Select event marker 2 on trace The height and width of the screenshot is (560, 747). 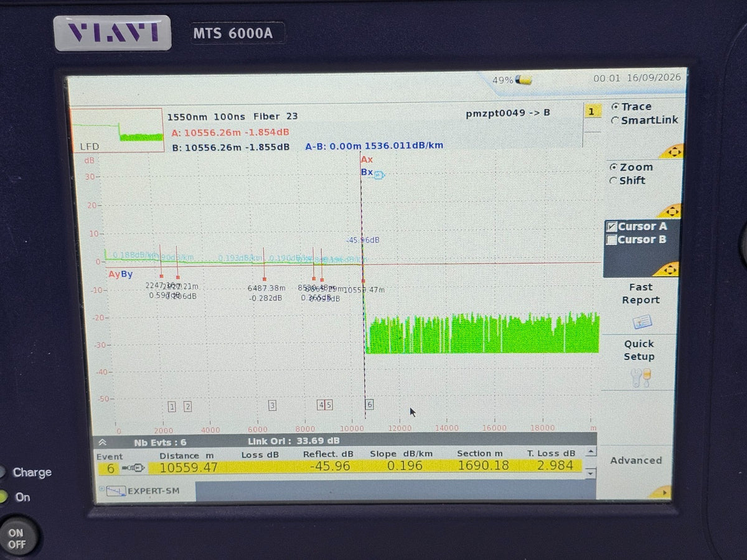click(x=187, y=406)
